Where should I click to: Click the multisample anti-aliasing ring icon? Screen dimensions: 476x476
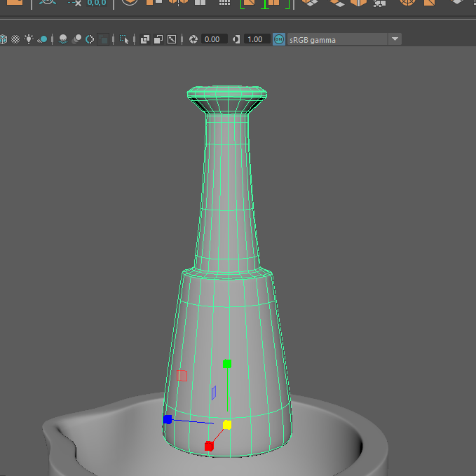coord(90,39)
